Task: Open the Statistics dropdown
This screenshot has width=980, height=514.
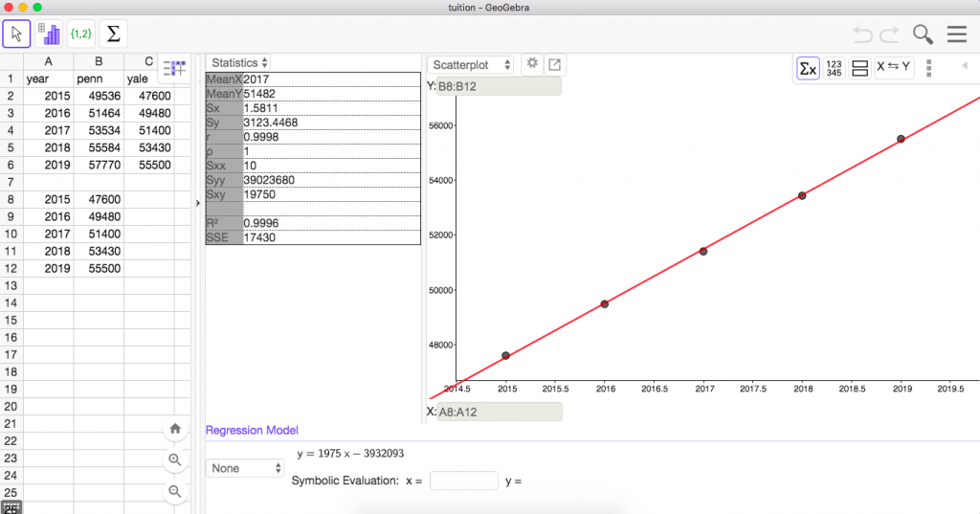Action: coord(238,62)
